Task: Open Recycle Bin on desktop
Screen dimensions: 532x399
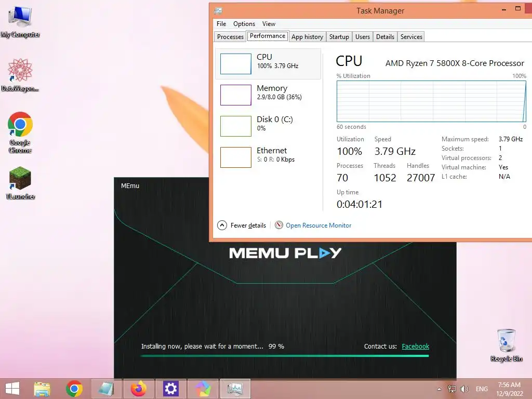Action: coord(506,345)
